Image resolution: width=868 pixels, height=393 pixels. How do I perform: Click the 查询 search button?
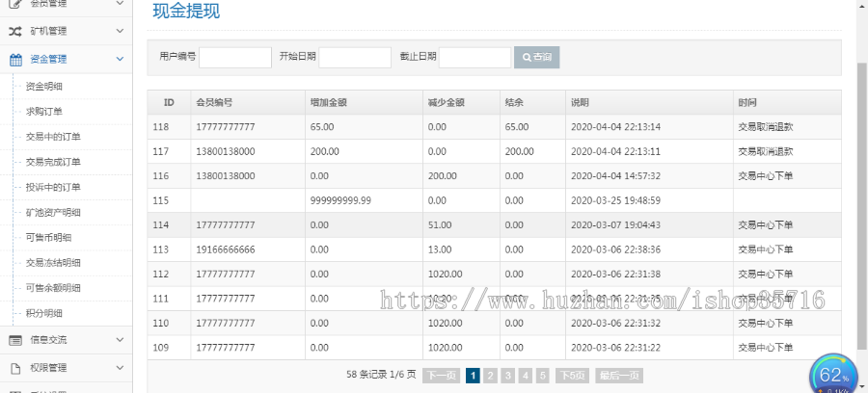(536, 58)
